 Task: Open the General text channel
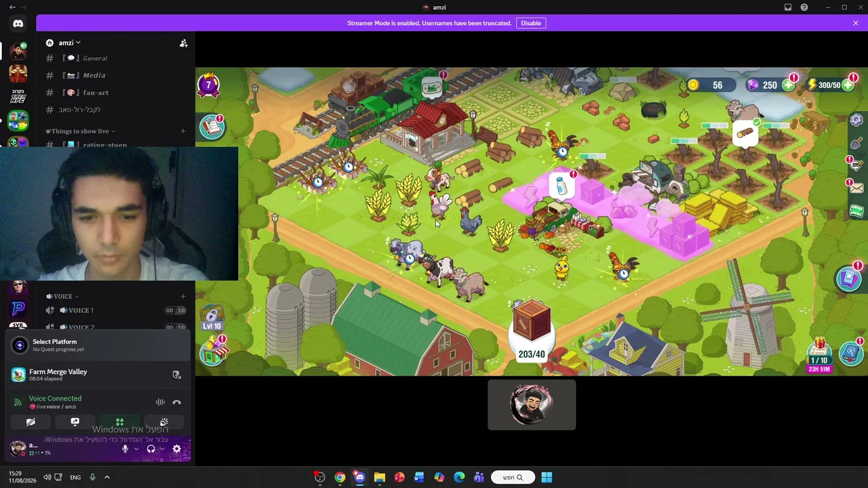[115, 58]
